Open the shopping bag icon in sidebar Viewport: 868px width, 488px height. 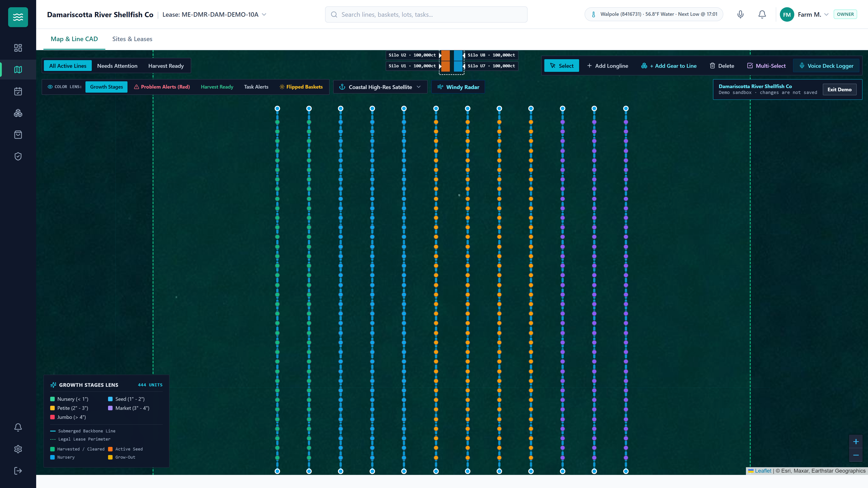(18, 135)
